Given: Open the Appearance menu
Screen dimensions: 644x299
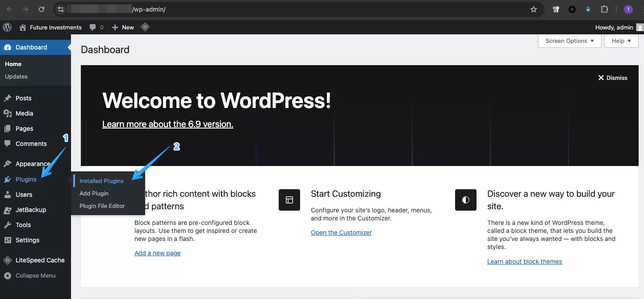Looking at the screenshot, I should 33,164.
